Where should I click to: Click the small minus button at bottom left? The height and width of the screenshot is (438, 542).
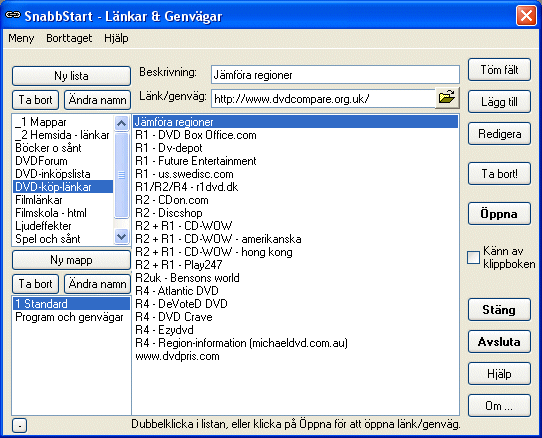click(19, 426)
